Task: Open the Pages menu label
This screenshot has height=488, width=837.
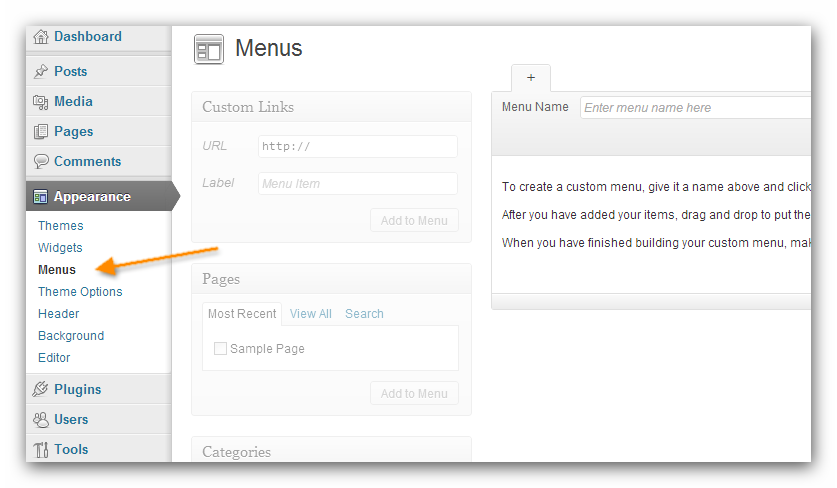Action: coord(74,132)
